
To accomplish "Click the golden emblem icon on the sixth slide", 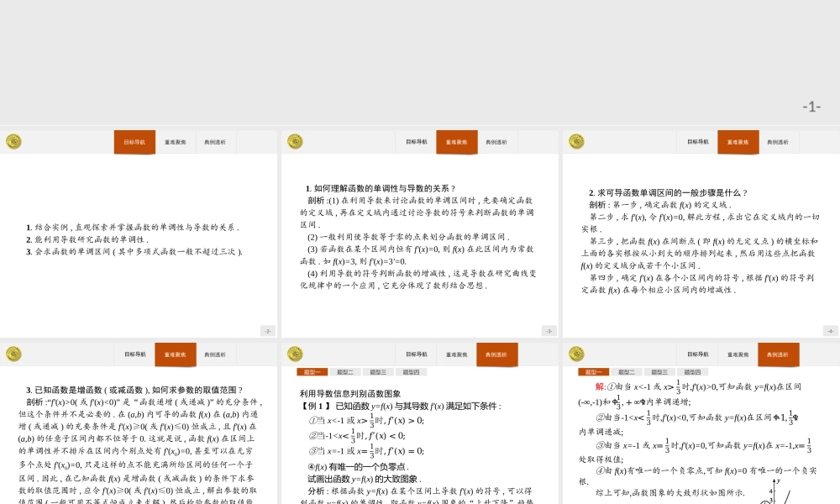I will (x=576, y=354).
